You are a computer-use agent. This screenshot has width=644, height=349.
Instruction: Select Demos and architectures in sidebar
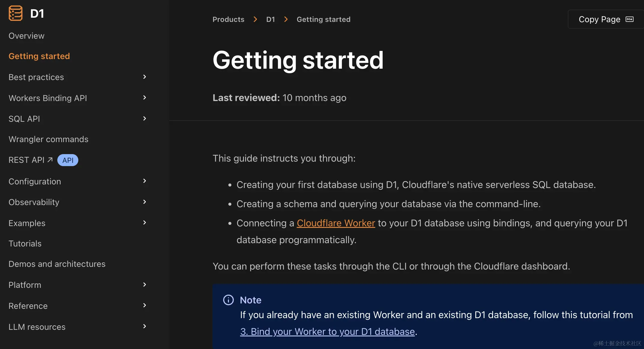(x=57, y=264)
